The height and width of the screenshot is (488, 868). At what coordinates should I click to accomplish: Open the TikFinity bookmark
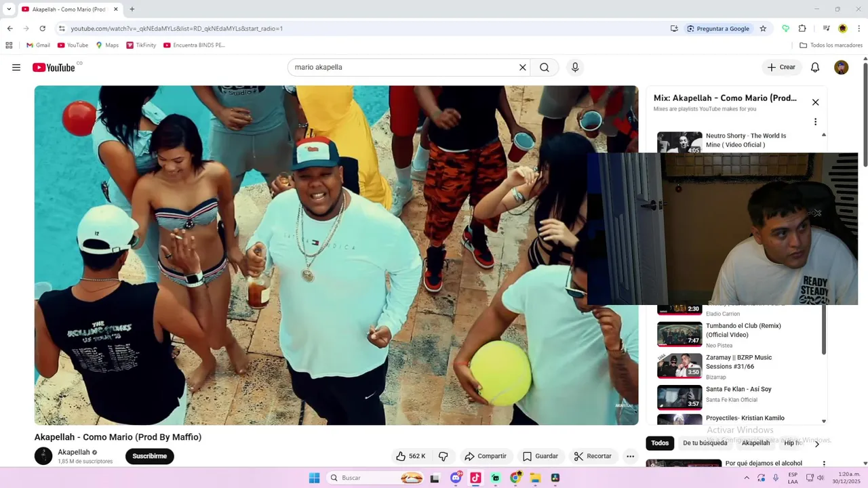click(141, 45)
